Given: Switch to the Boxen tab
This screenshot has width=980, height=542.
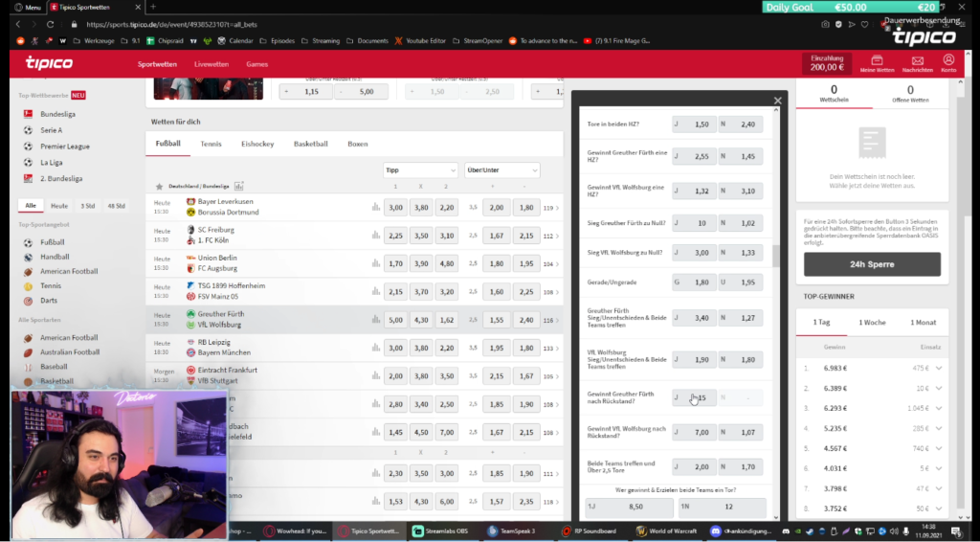Looking at the screenshot, I should coord(358,144).
